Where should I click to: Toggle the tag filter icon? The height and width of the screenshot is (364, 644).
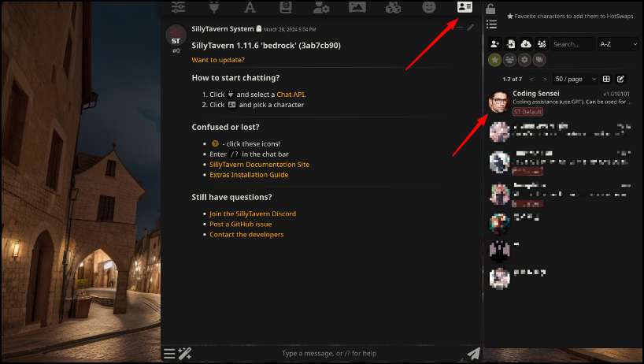point(539,60)
